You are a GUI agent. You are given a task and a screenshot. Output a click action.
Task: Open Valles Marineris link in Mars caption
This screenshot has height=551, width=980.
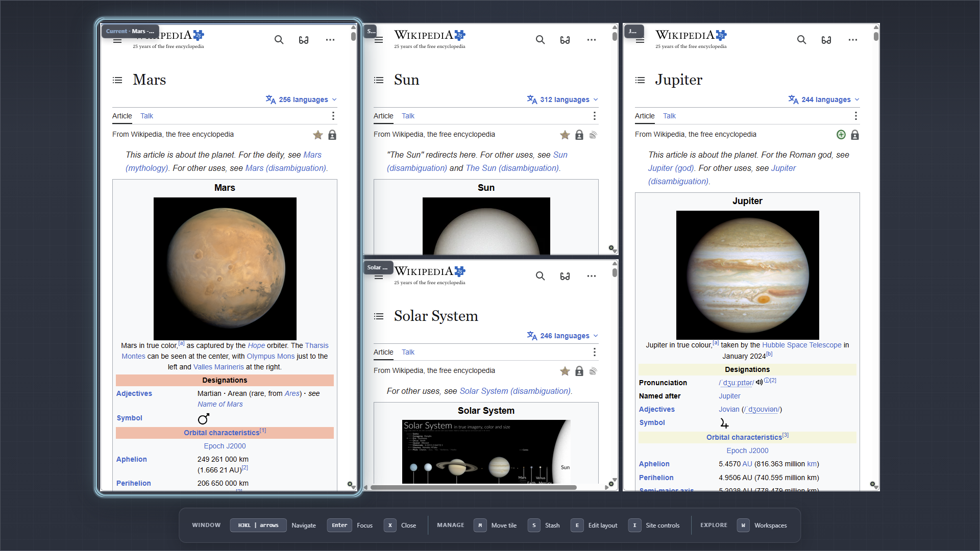point(218,367)
